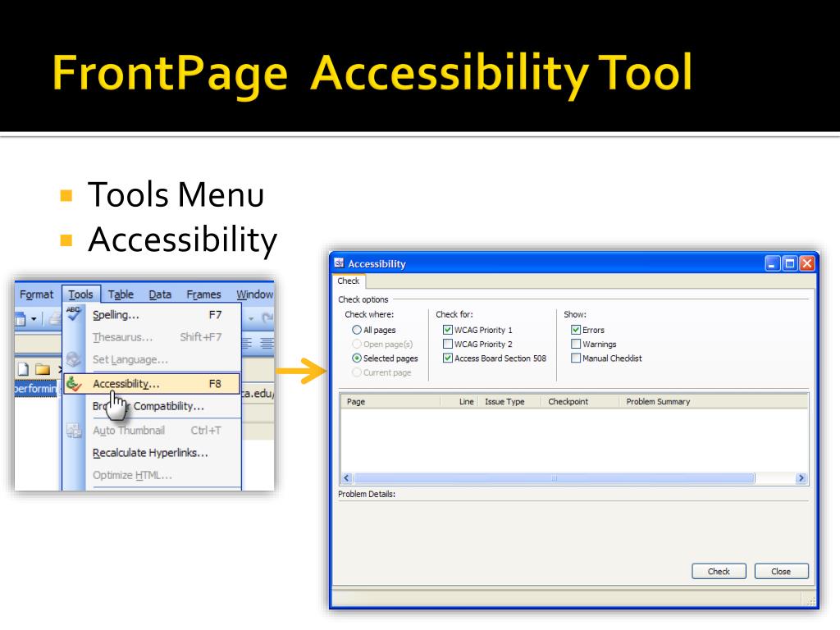Click the horizontal scrollbar thumb
This screenshot has width=840, height=630.
point(555,478)
